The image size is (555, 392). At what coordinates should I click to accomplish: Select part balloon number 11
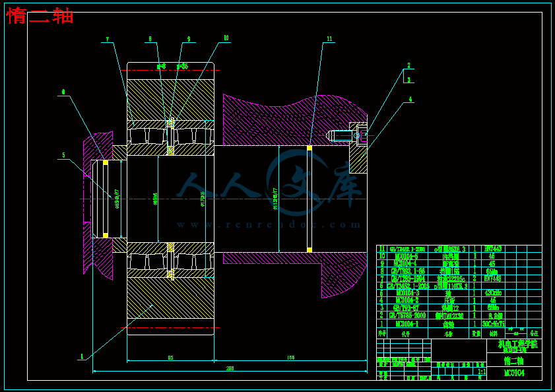click(x=329, y=39)
